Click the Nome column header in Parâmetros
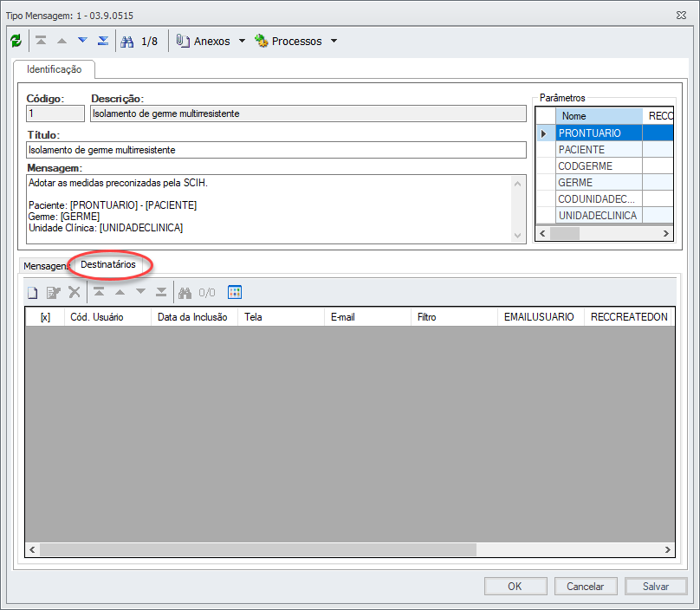 coord(599,116)
